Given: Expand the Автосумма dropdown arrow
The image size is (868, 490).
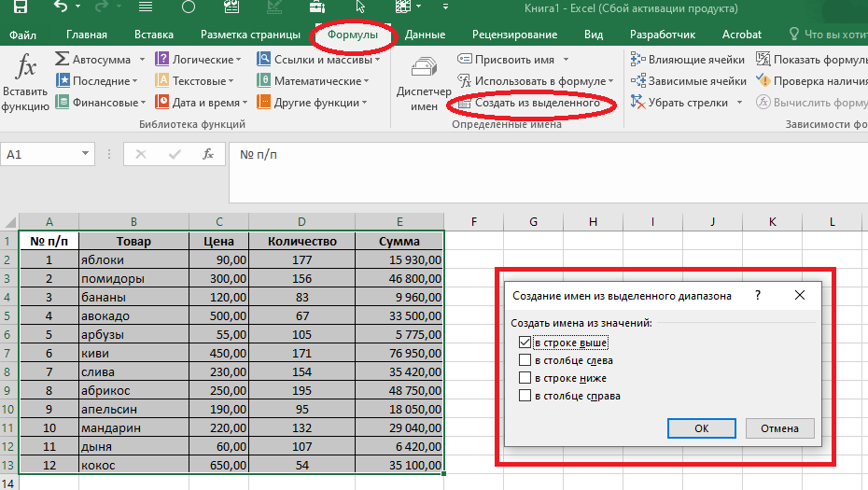Looking at the screenshot, I should pyautogui.click(x=142, y=59).
